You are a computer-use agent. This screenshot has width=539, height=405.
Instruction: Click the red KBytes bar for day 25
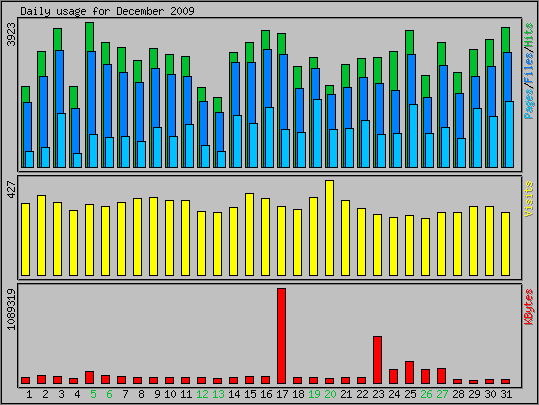coord(409,372)
